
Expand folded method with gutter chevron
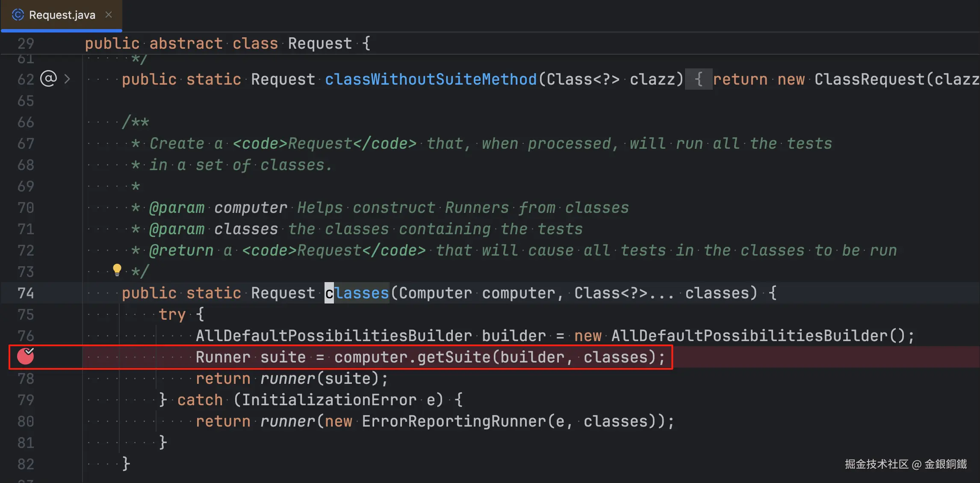tap(67, 79)
